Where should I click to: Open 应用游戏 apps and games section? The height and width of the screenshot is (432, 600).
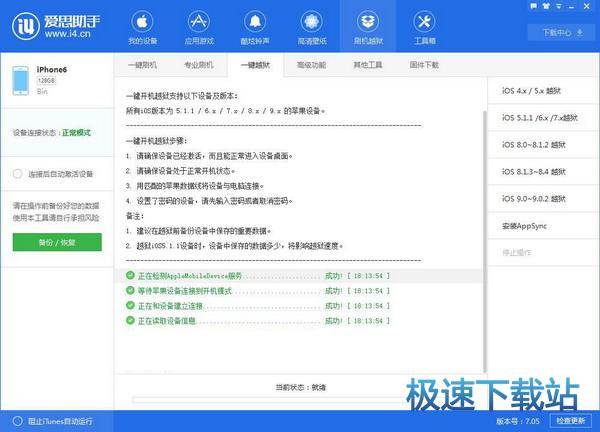(199, 28)
